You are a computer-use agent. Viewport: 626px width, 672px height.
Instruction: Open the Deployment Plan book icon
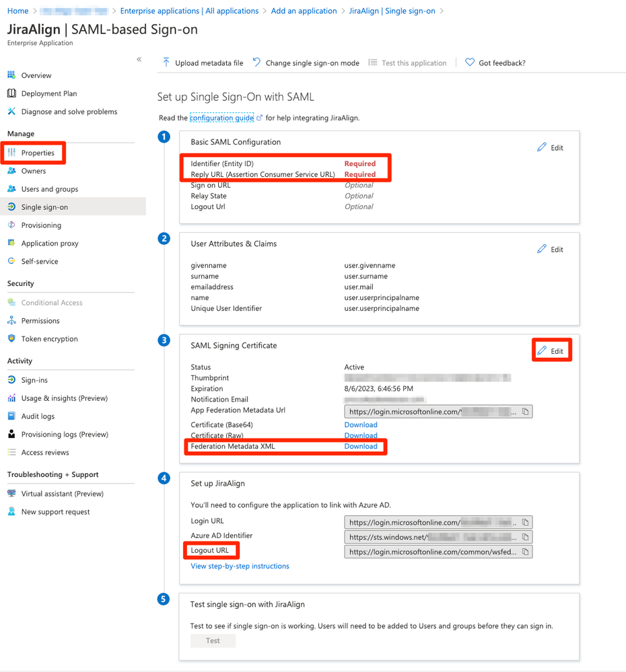tap(11, 93)
